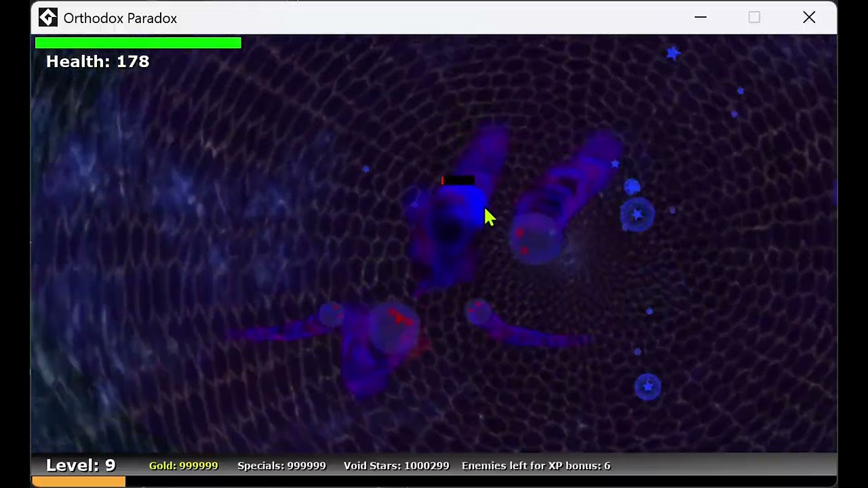Click the green health bar
Viewport: 868px width, 488px height.
[x=138, y=43]
